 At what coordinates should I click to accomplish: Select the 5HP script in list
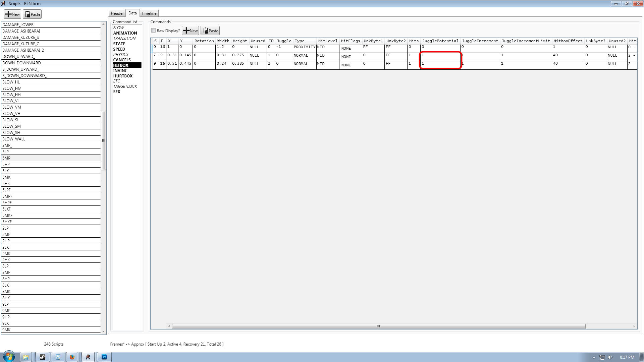pos(6,165)
